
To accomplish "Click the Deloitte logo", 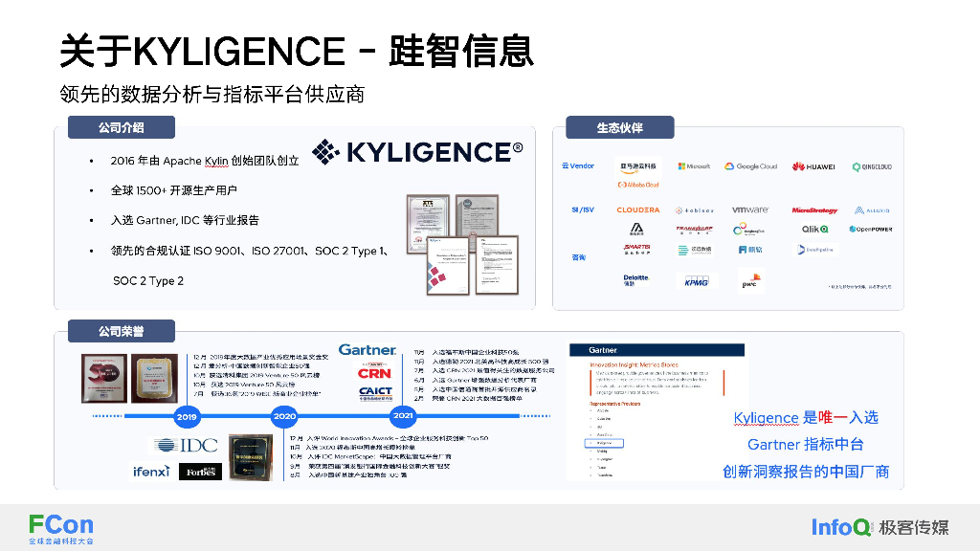I will [635, 280].
